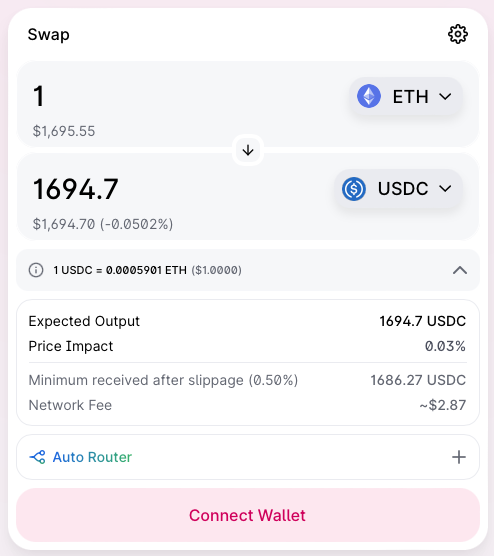Click the info icon beside exchange rate
Image resolution: width=494 pixels, height=556 pixels.
click(x=36, y=270)
